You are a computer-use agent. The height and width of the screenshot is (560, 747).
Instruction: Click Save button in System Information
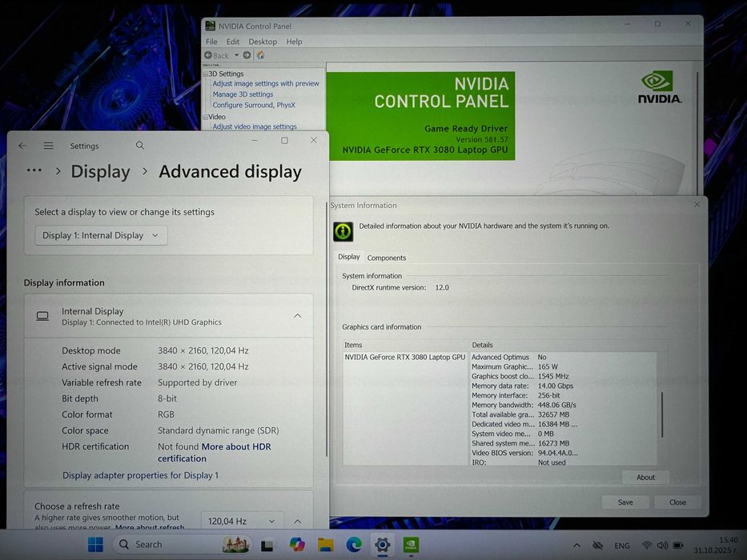(625, 502)
